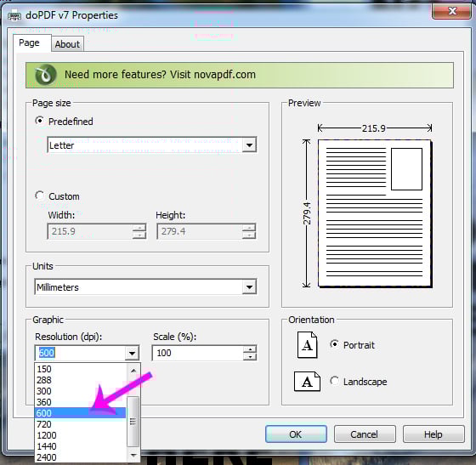This screenshot has height=465, width=476.
Task: Click the Resolution dpi text field showing 600
Action: click(80, 353)
